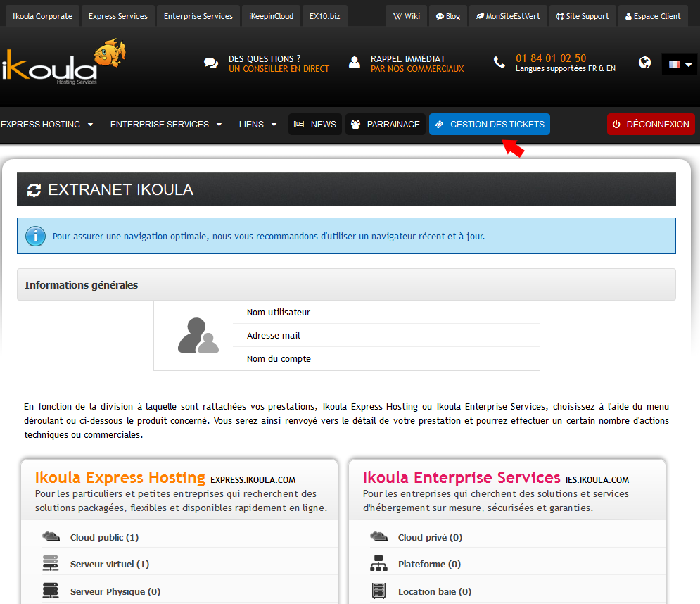This screenshot has width=700, height=604.
Task: Open the French flag language dropdown
Action: (680, 64)
